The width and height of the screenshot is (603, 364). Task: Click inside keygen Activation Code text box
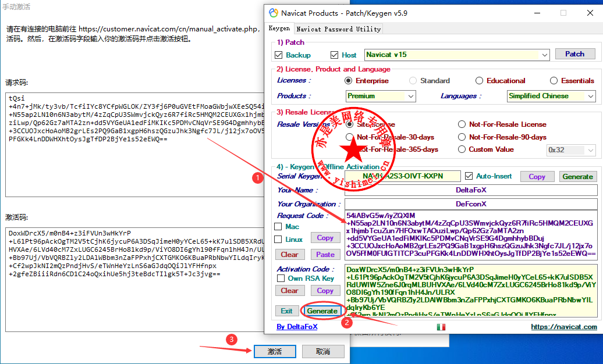pos(471,290)
